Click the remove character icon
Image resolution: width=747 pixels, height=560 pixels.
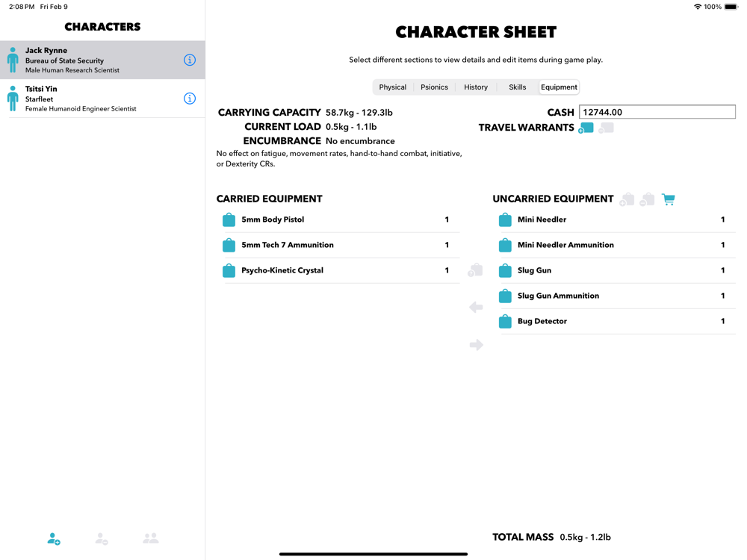point(102,538)
